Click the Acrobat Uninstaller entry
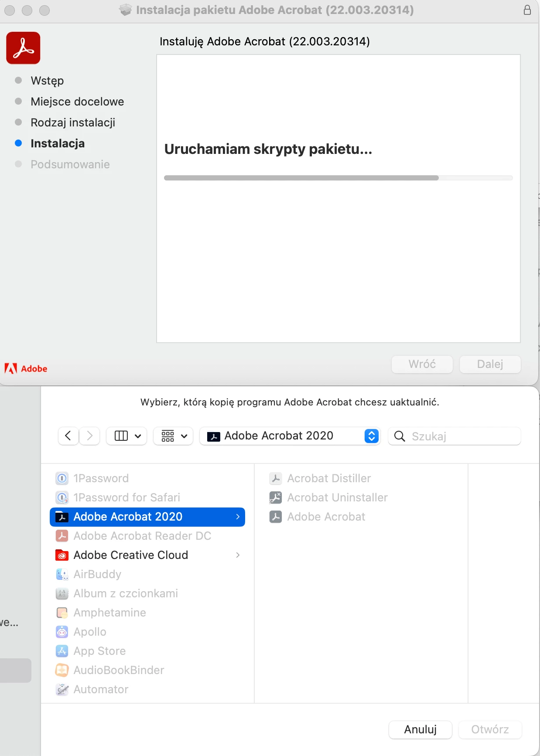Viewport: 540px width, 756px height. pyautogui.click(x=337, y=497)
